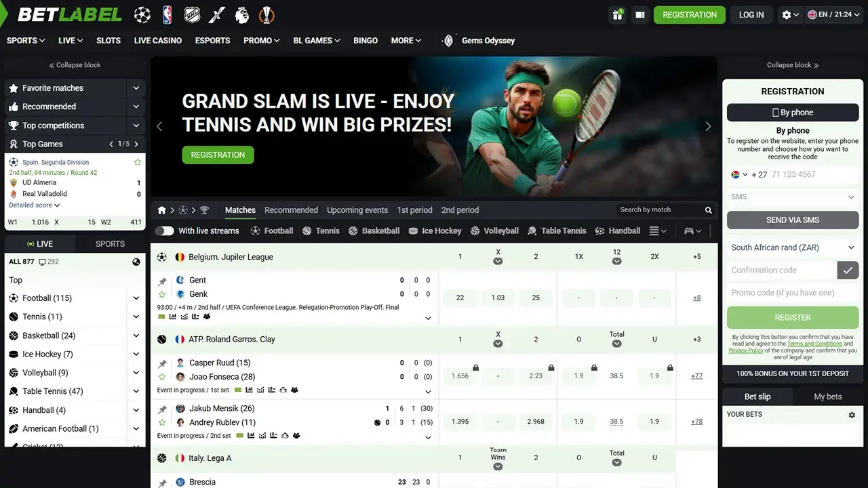Open the Privacy Policy link
868x488 pixels.
(746, 350)
